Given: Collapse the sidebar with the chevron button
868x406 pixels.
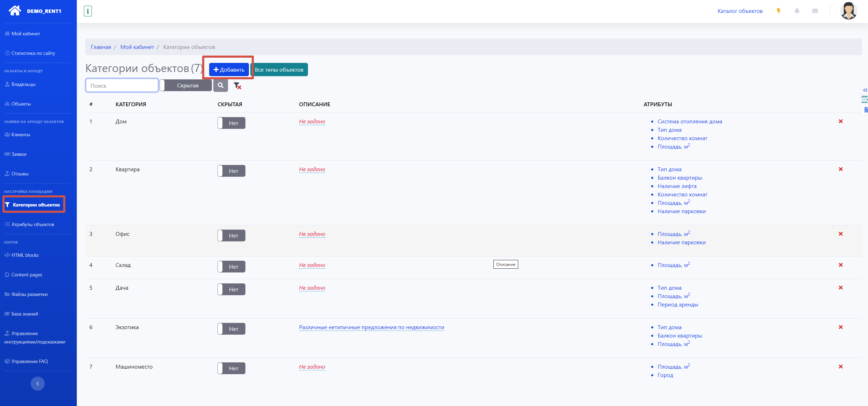Looking at the screenshot, I should click(x=38, y=384).
